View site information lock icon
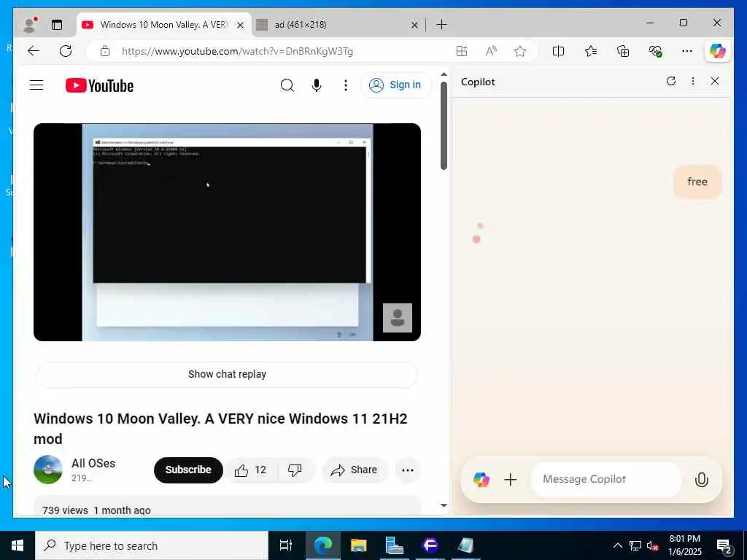Image resolution: width=747 pixels, height=560 pixels. [x=105, y=51]
